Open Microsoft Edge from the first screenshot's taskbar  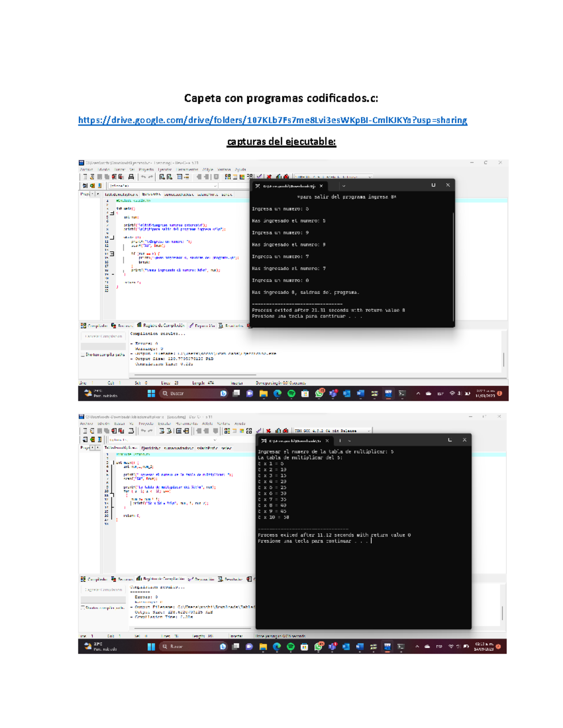277,394
